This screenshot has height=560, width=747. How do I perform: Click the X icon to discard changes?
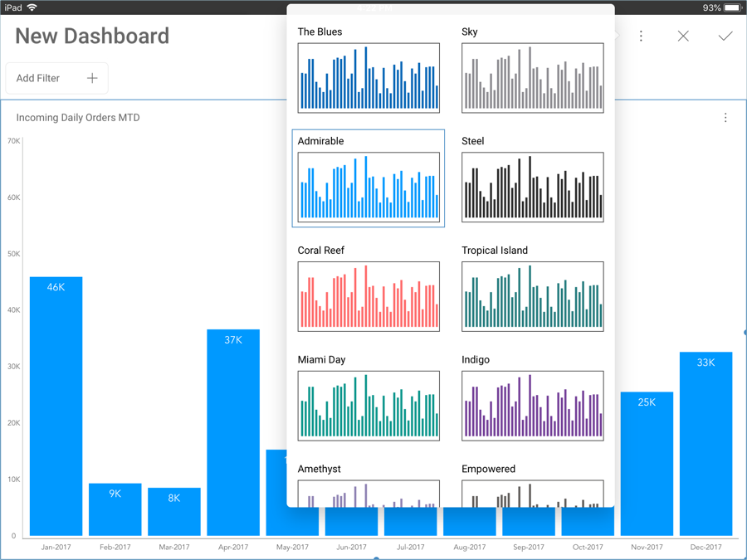tap(683, 37)
